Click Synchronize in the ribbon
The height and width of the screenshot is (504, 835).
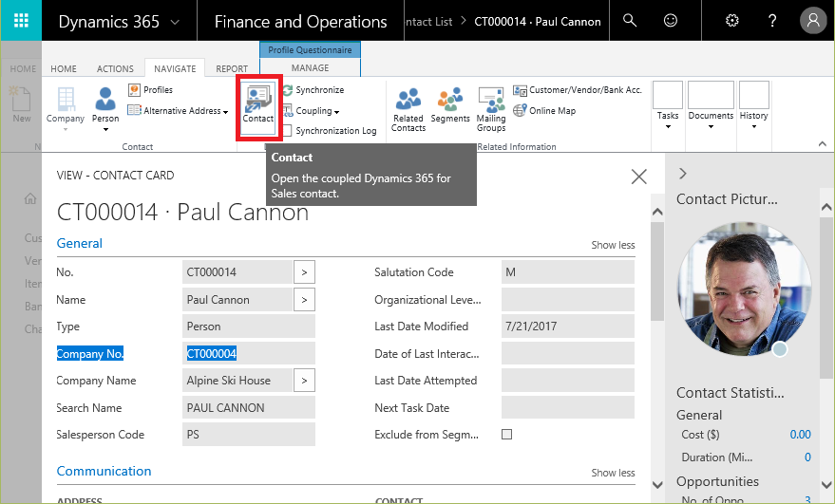pos(313,90)
